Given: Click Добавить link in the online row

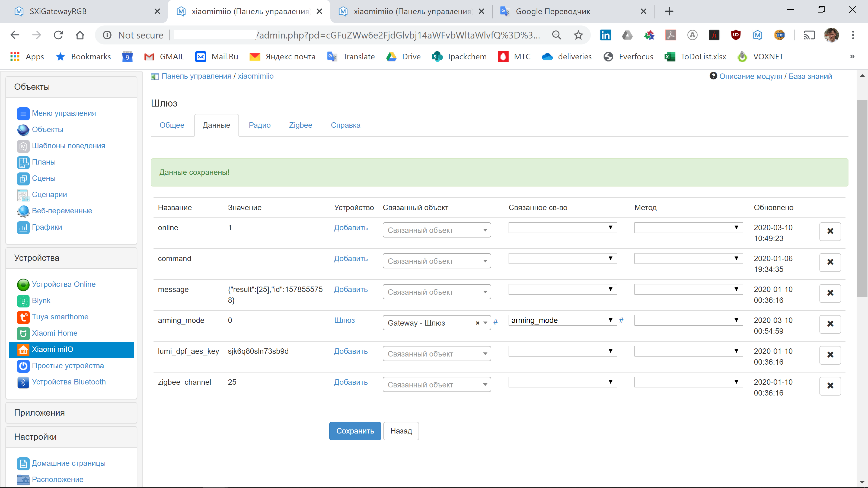Looking at the screenshot, I should (350, 228).
